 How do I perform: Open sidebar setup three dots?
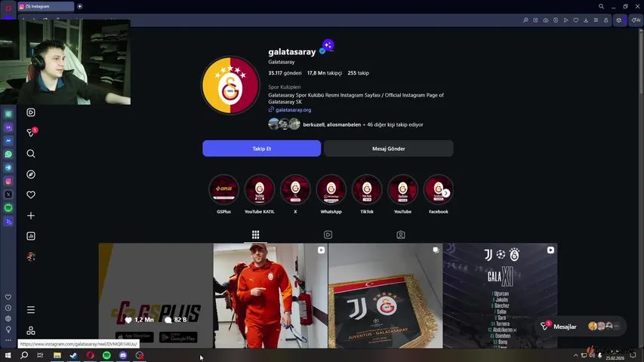click(8, 340)
